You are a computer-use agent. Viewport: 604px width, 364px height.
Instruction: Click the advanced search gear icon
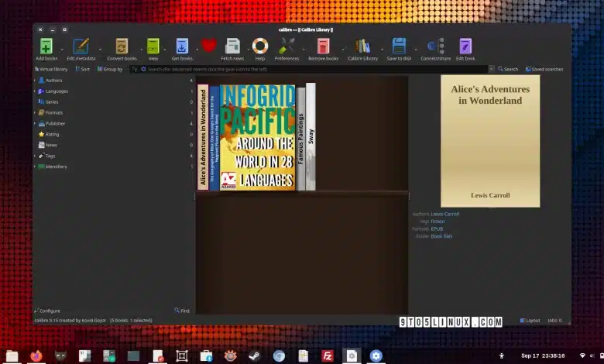(143, 69)
